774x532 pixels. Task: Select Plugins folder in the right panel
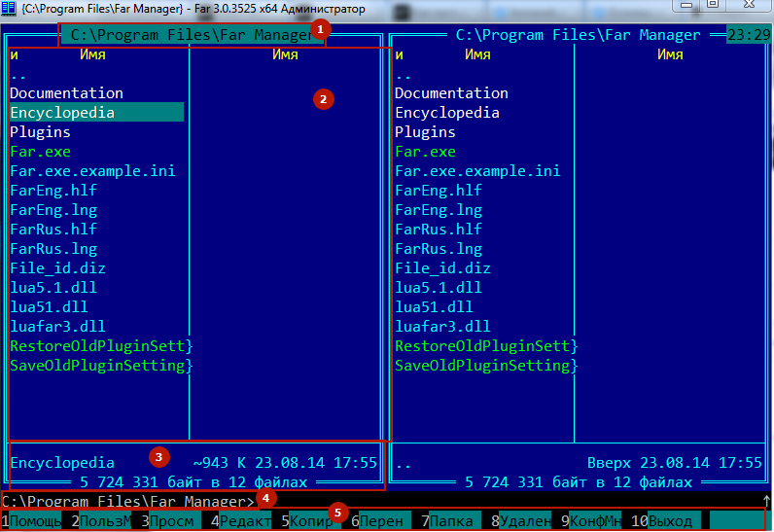click(x=426, y=132)
